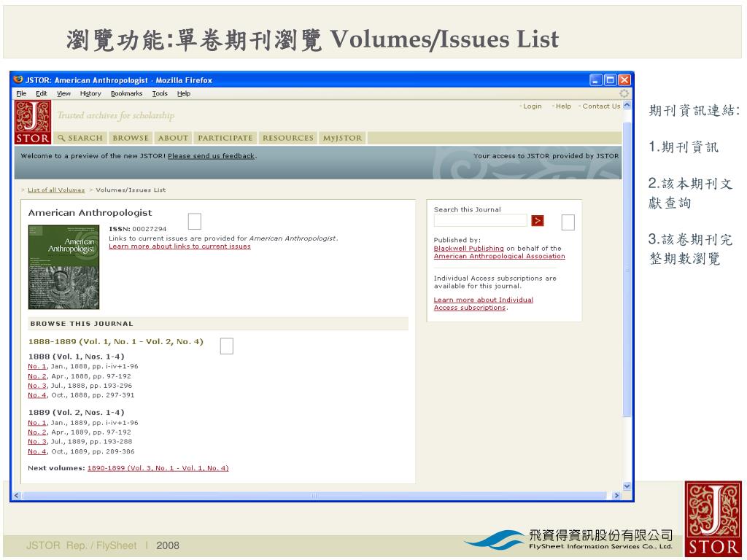The width and height of the screenshot is (747, 560).
Task: Click horizontal scrollbar right arrow
Action: pos(617,496)
